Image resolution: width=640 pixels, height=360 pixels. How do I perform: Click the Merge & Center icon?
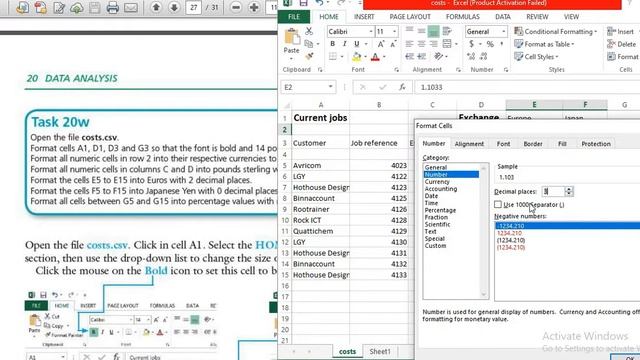447,44
